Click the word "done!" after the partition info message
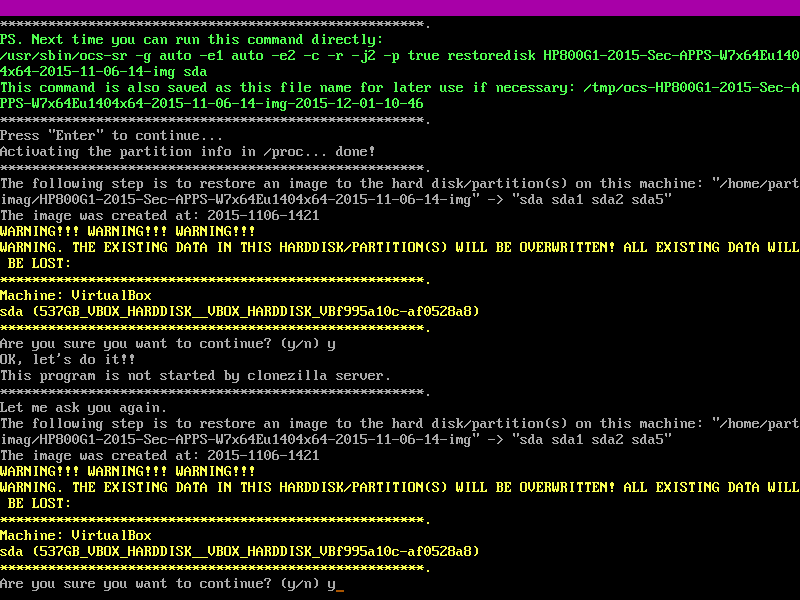The image size is (800, 600). pos(355,152)
